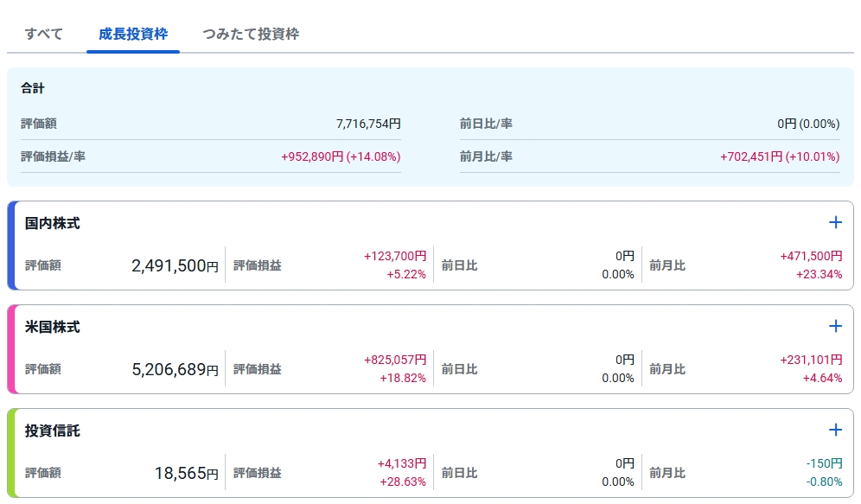The width and height of the screenshot is (861, 504).
Task: Expand the 国内株式 section with plus icon
Action: coord(835,223)
